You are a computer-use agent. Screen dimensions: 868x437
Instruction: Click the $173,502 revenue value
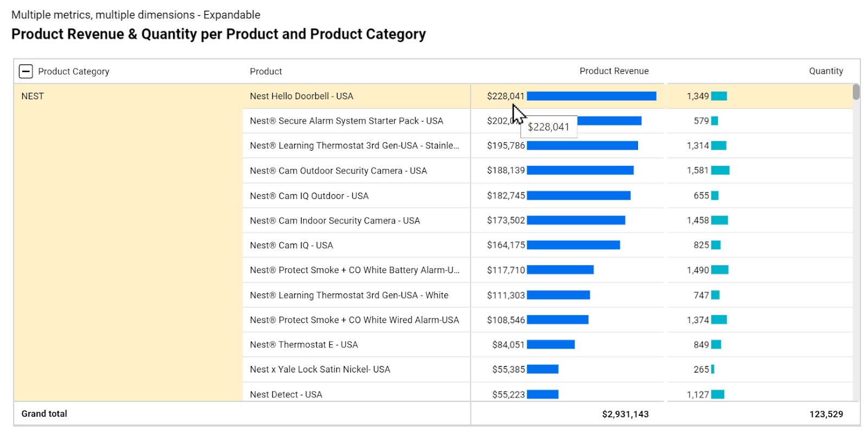pyautogui.click(x=506, y=220)
